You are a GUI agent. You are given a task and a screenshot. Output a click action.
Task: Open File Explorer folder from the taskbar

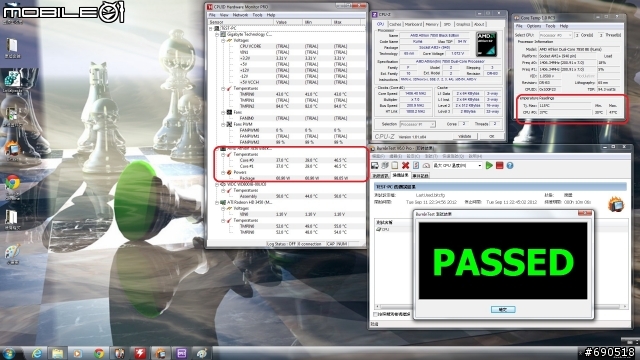[x=57, y=353]
